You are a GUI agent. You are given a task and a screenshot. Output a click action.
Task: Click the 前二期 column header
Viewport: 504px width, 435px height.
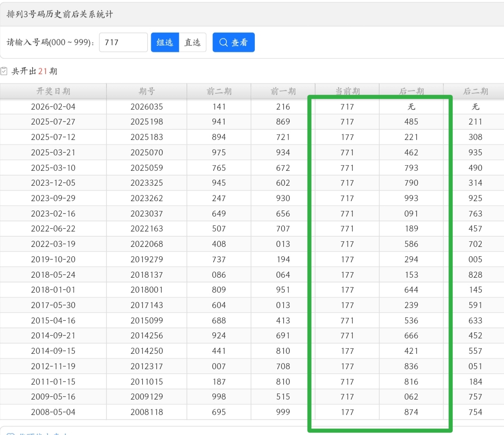[218, 91]
